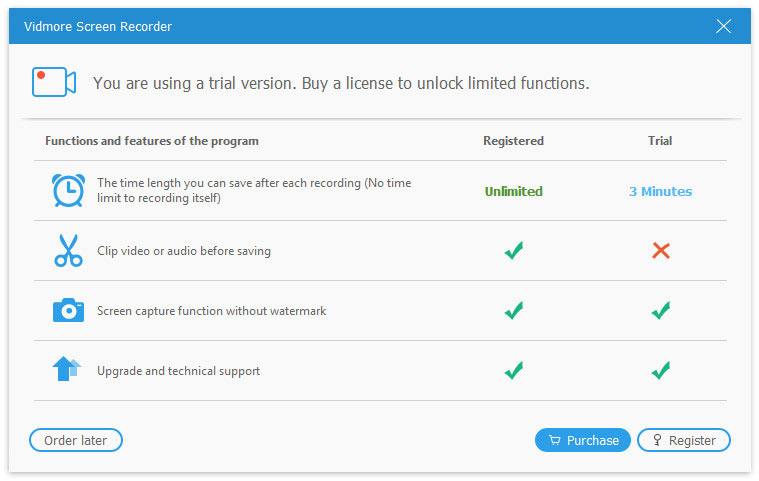The height and width of the screenshot is (481, 759).
Task: Click the alarm clock time-length icon
Action: [68, 190]
